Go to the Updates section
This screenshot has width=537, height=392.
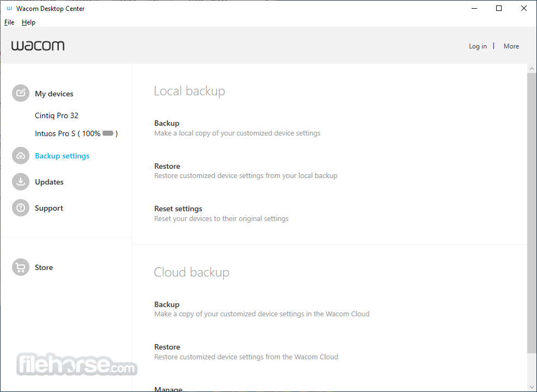[x=49, y=182]
